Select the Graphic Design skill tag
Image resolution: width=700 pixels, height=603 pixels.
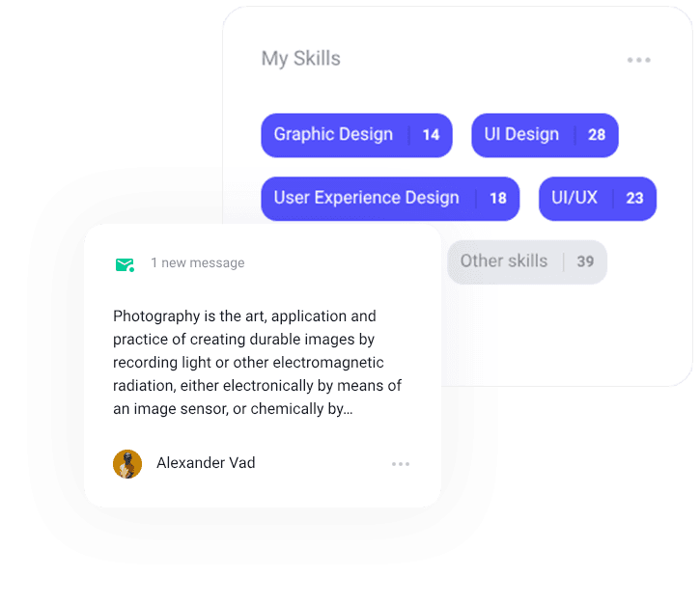coord(333,135)
